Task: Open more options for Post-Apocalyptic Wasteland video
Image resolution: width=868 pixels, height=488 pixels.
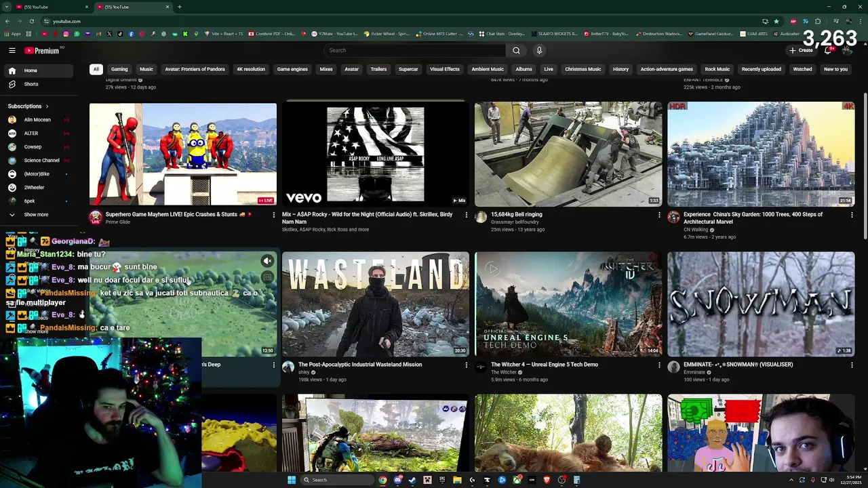Action: (x=466, y=365)
